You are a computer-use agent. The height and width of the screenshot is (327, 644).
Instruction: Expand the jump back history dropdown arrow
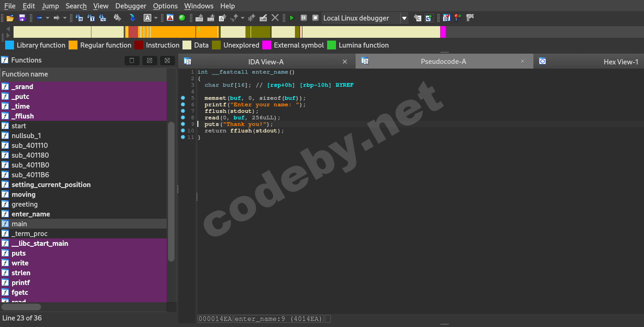(x=47, y=18)
